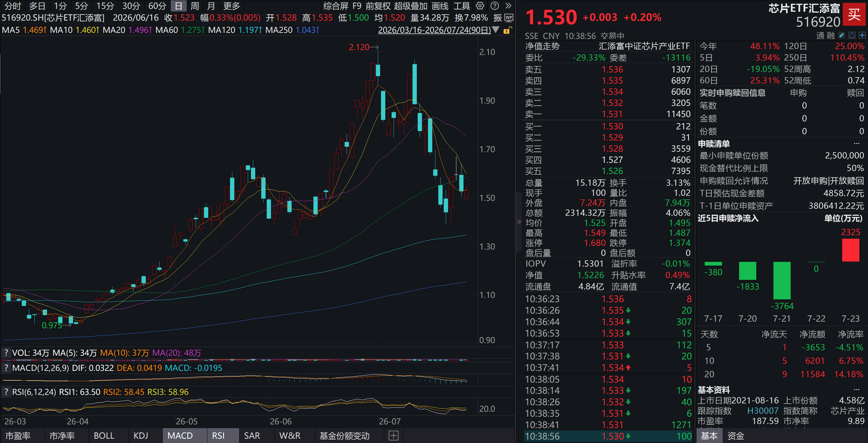
Task: Toggle the BOLL indicator
Action: tap(104, 436)
